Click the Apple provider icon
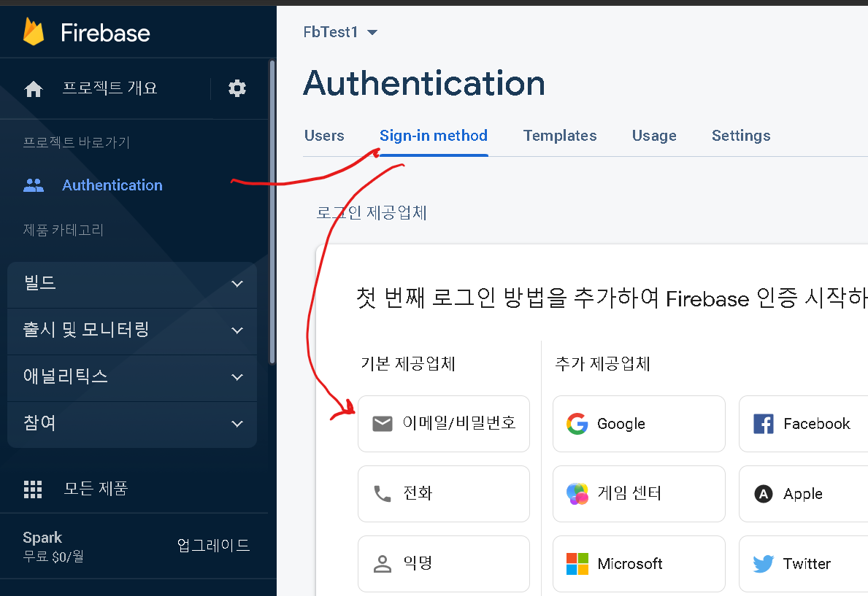The height and width of the screenshot is (596, 868). tap(764, 494)
